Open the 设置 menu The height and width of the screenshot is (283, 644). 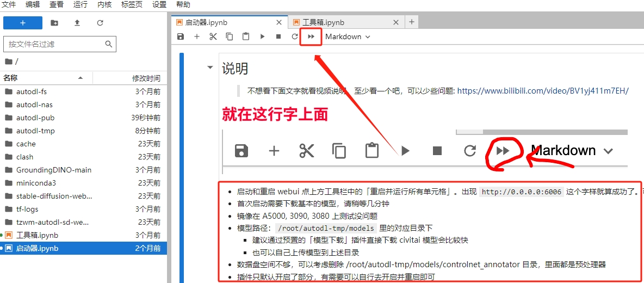159,4
